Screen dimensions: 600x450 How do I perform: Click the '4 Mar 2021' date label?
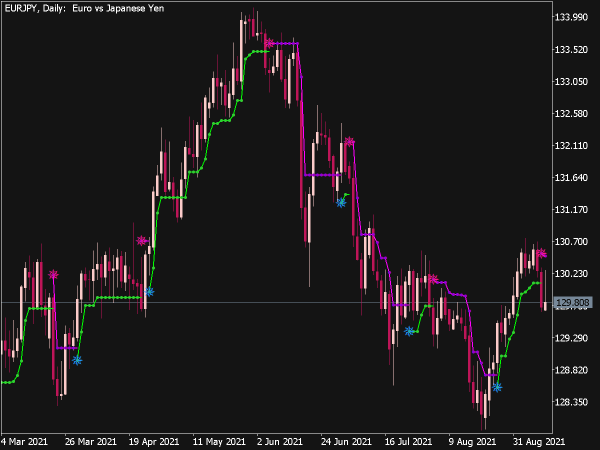[x=24, y=442]
